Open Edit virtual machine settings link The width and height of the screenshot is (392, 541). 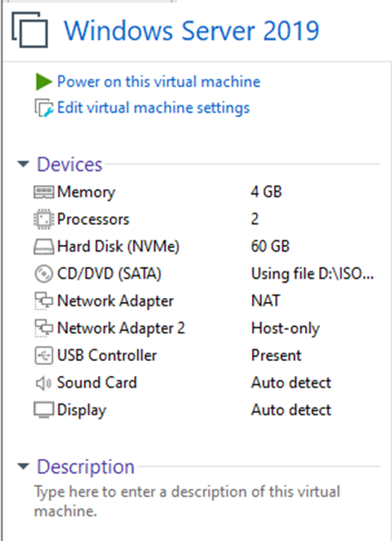pyautogui.click(x=153, y=108)
